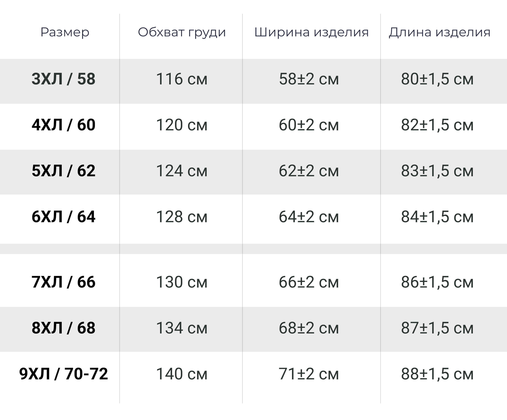
Task: Select the 9ХЛ / 70-72 size label
Action: [x=64, y=374]
